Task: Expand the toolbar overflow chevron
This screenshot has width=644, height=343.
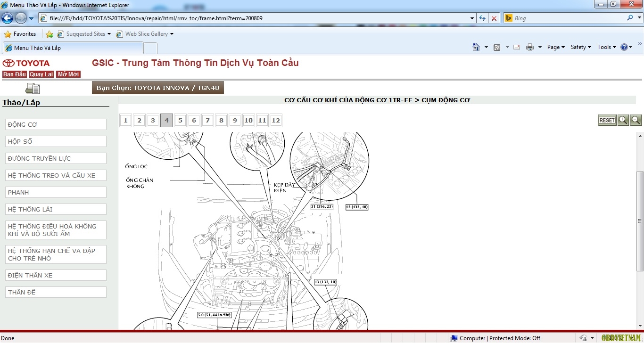Action: (640, 44)
